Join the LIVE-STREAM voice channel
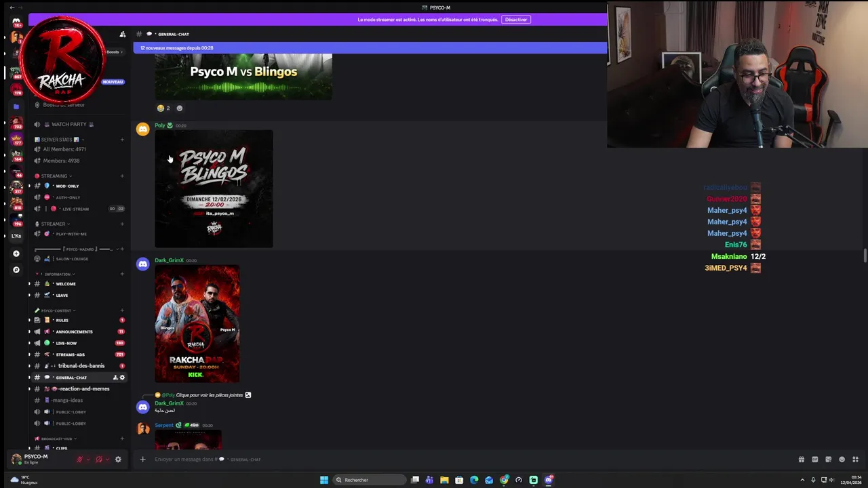868x488 pixels. [76, 209]
